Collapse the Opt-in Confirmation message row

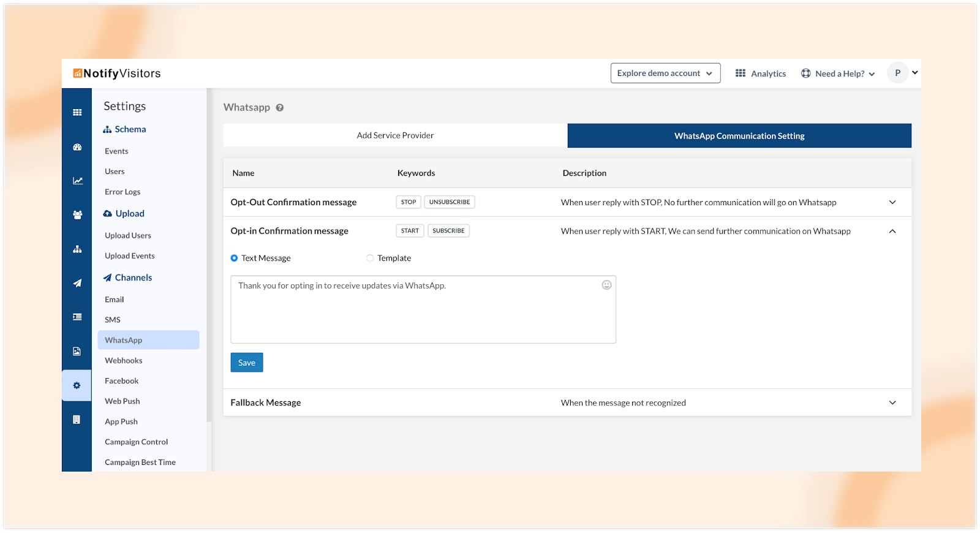click(892, 231)
